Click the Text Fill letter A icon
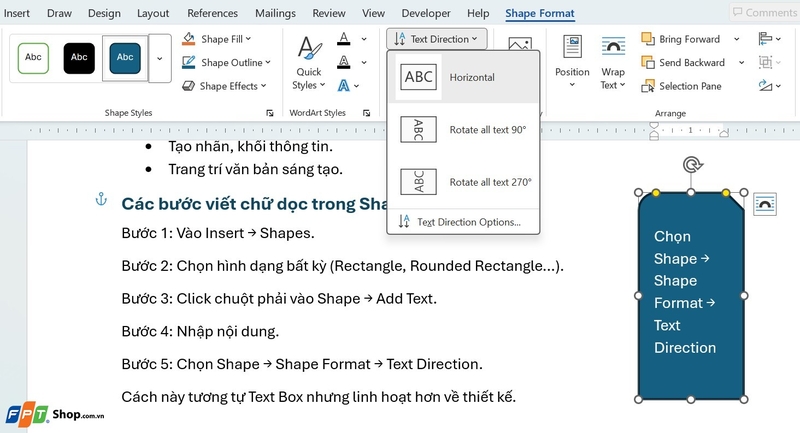Viewport: 800px width, 433px height. pyautogui.click(x=344, y=39)
